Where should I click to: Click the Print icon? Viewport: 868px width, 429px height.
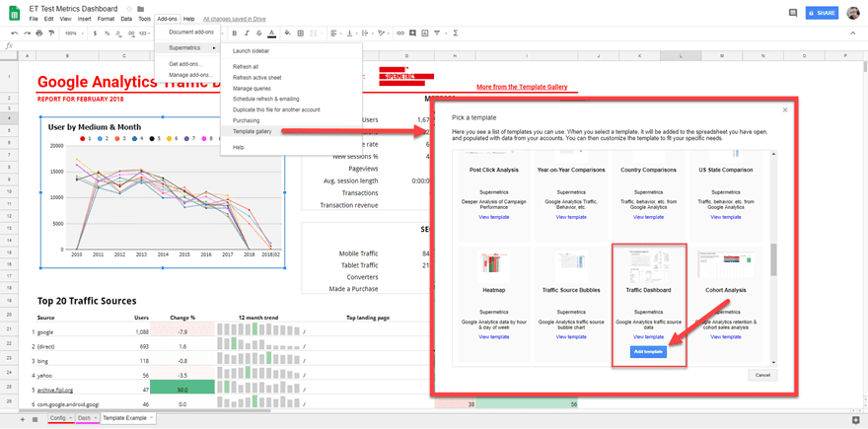[39, 34]
